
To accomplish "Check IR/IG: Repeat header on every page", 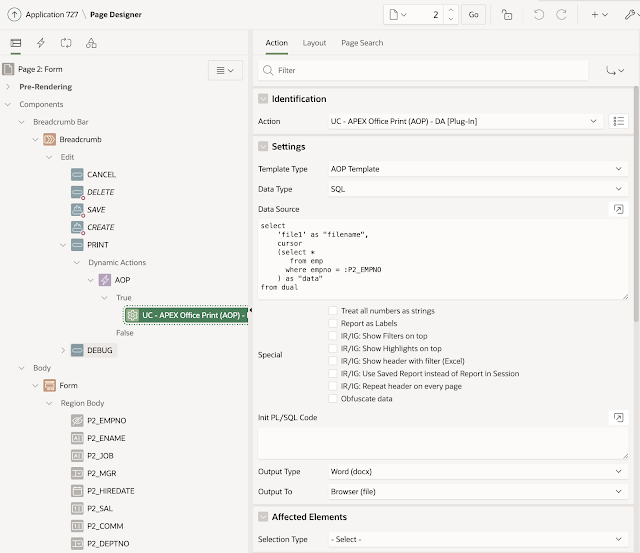I will [333, 386].
